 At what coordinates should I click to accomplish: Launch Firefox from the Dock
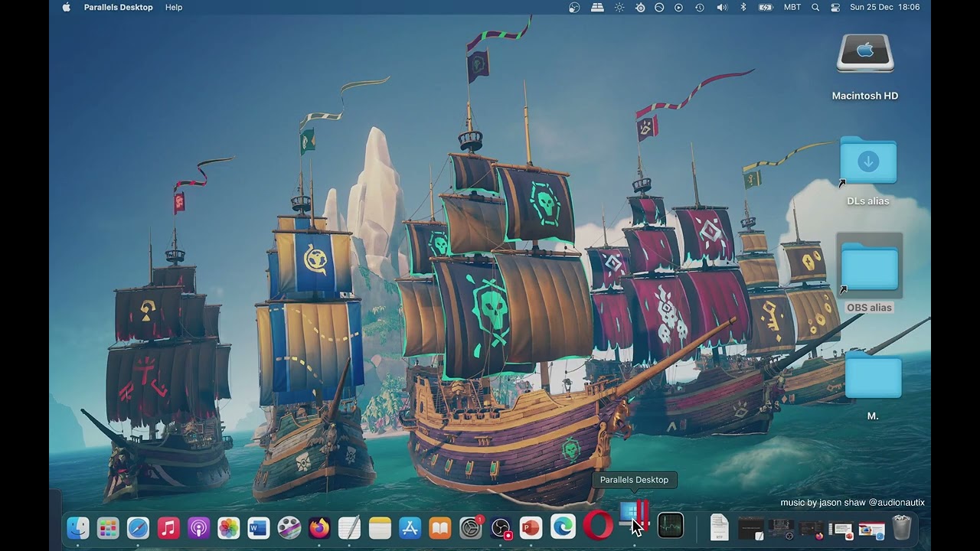tap(319, 527)
